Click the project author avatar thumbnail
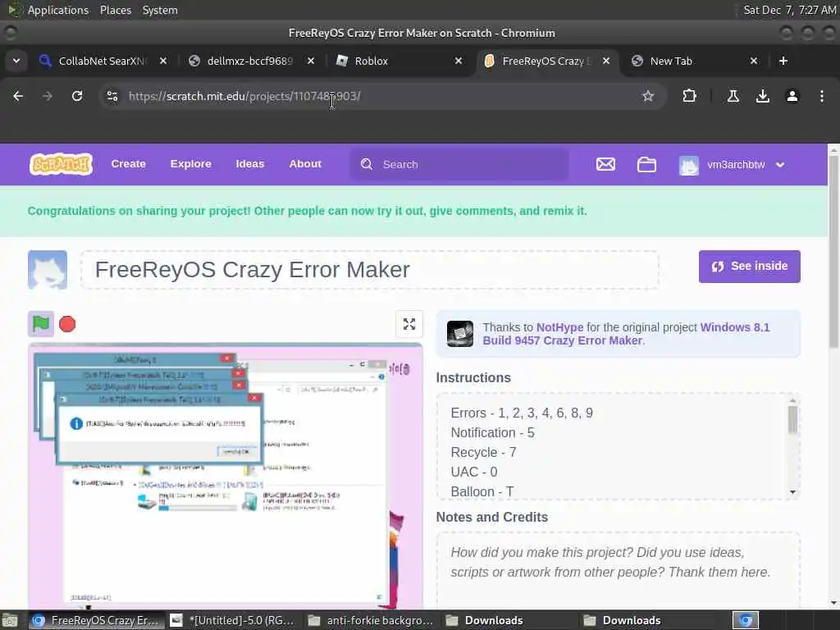This screenshot has height=630, width=840. click(x=48, y=269)
